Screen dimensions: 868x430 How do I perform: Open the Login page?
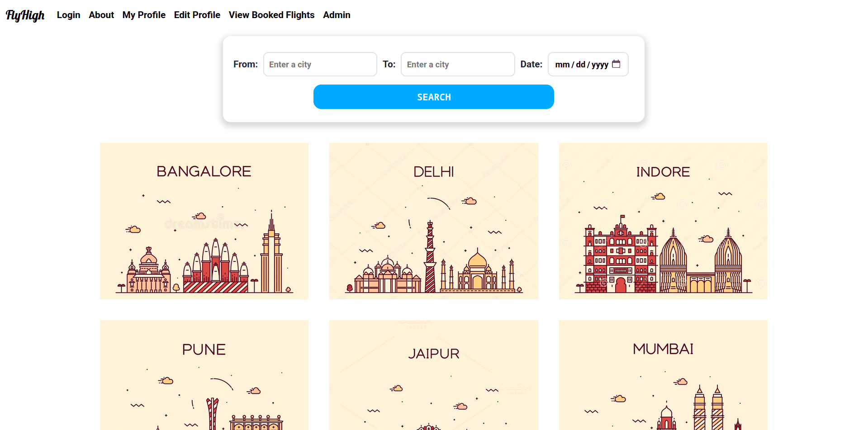[68, 15]
